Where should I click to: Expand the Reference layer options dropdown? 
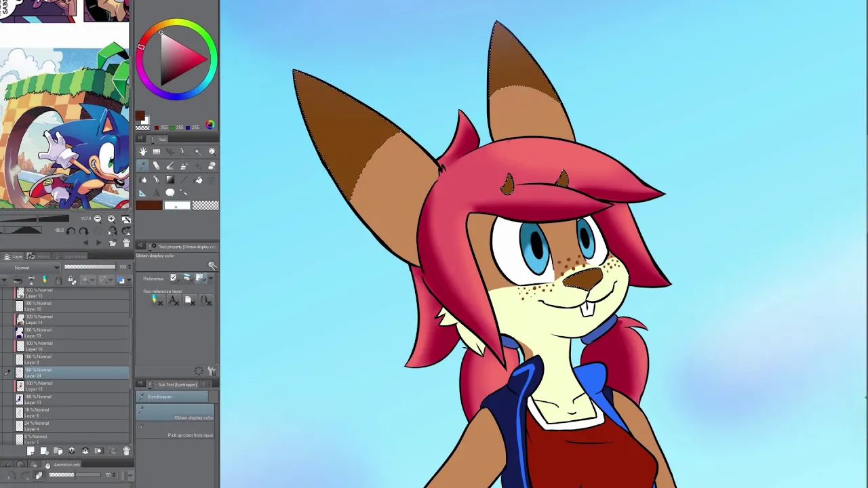[x=211, y=279]
